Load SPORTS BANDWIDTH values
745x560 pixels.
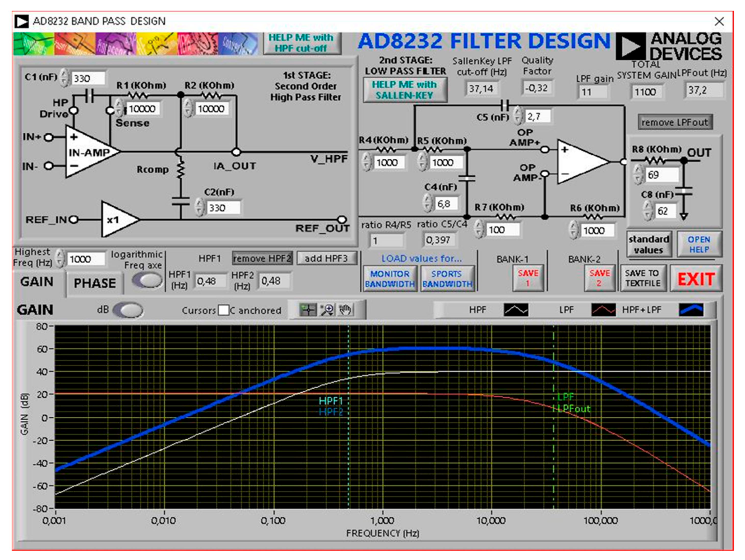[x=448, y=279]
